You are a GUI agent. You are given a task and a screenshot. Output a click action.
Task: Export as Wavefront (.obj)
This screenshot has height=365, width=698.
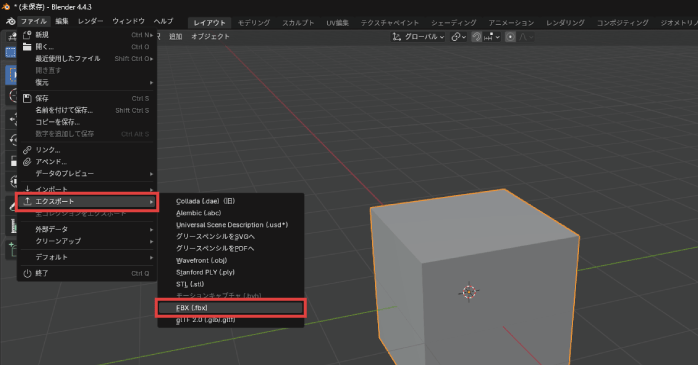(x=231, y=260)
